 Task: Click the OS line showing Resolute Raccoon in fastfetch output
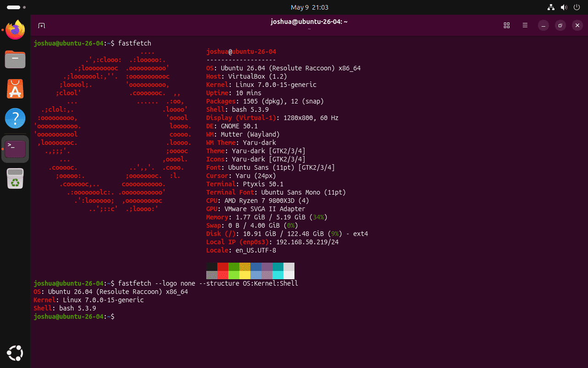click(283, 68)
